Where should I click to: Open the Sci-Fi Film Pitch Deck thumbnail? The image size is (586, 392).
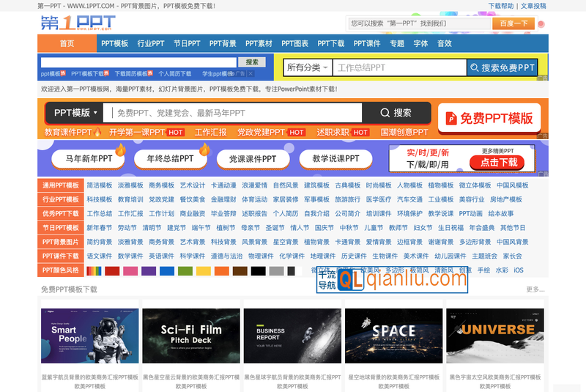point(190,336)
